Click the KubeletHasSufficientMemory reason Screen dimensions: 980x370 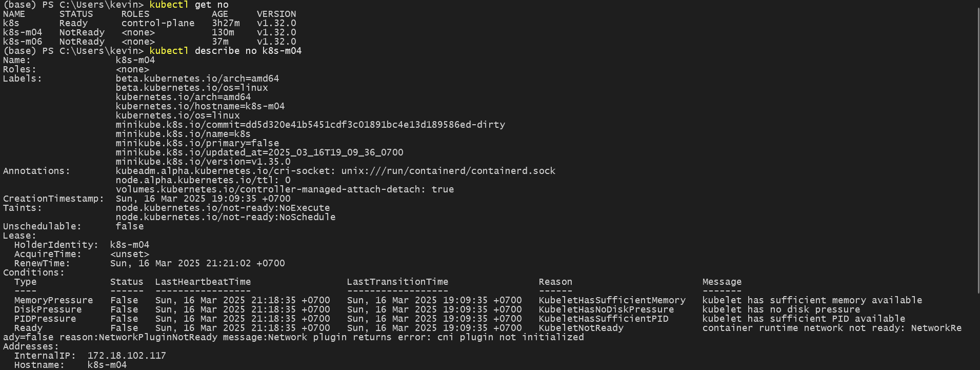[x=612, y=300]
